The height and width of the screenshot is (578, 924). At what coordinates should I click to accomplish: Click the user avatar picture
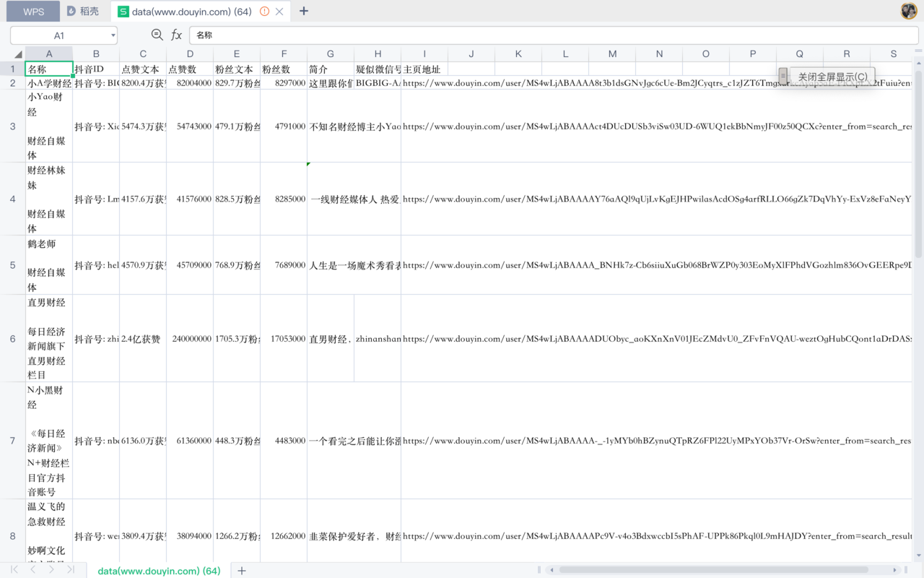point(909,11)
